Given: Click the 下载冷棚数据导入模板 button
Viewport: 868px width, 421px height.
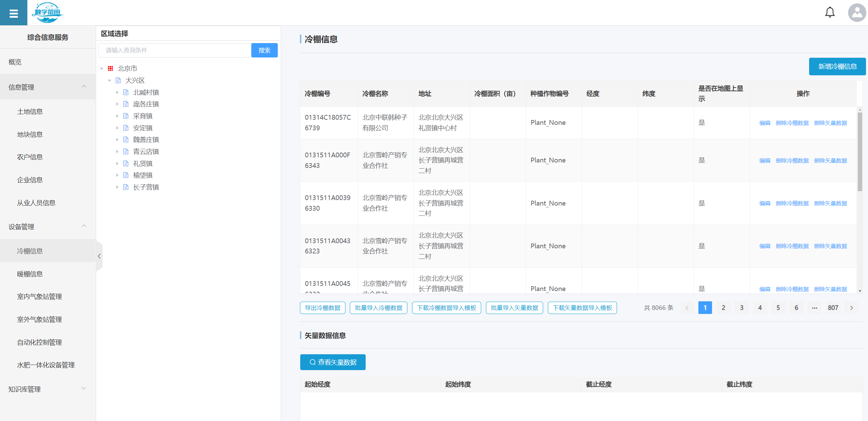Looking at the screenshot, I should tap(447, 308).
